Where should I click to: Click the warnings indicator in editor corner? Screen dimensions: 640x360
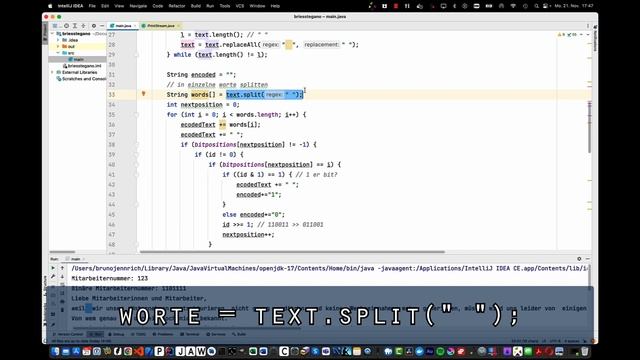pyautogui.click(x=568, y=35)
